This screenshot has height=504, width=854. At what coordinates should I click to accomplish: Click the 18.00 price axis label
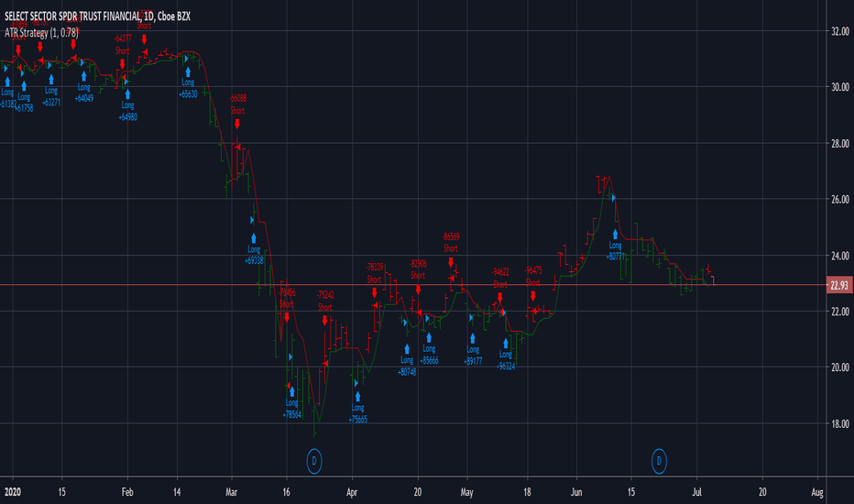[840, 423]
